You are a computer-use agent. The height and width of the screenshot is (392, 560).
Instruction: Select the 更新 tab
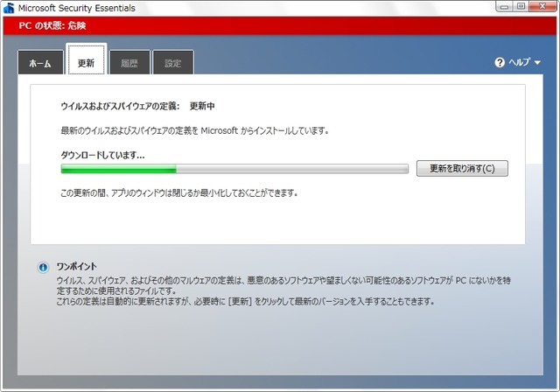(x=86, y=60)
